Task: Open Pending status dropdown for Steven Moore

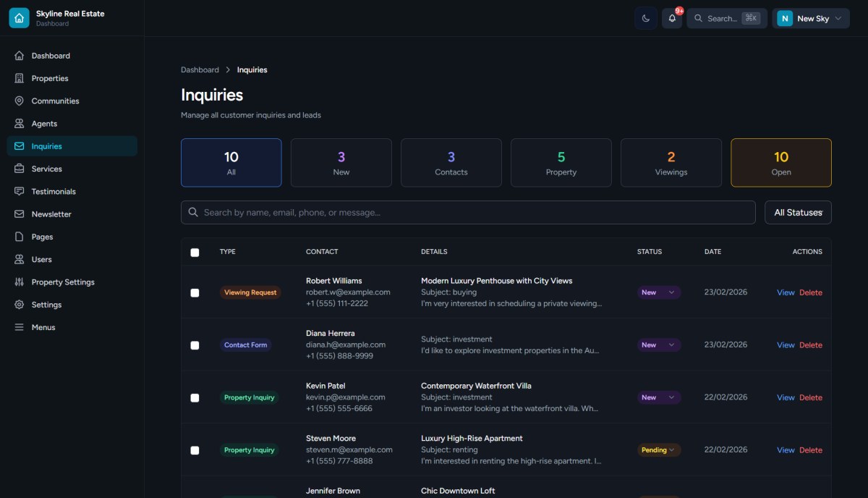Action: click(x=659, y=450)
